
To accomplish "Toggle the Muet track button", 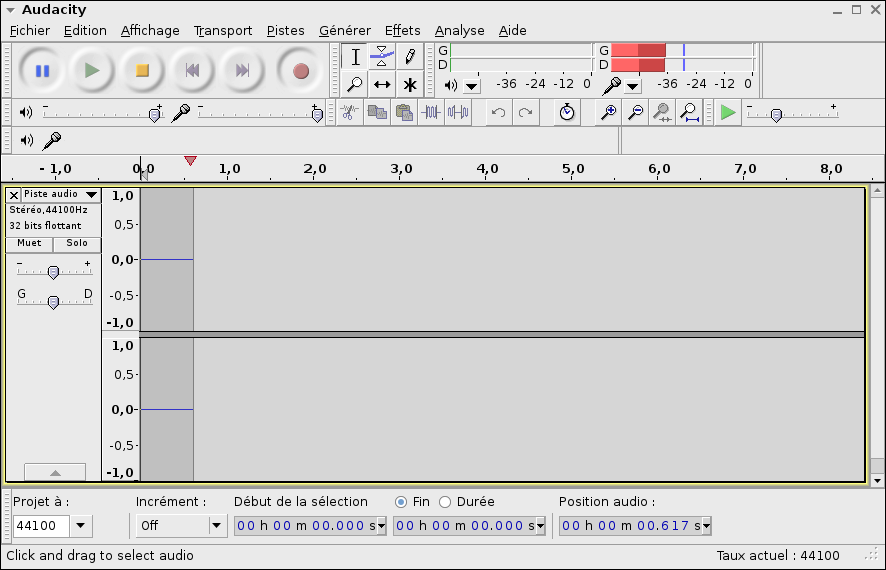I will pyautogui.click(x=29, y=243).
